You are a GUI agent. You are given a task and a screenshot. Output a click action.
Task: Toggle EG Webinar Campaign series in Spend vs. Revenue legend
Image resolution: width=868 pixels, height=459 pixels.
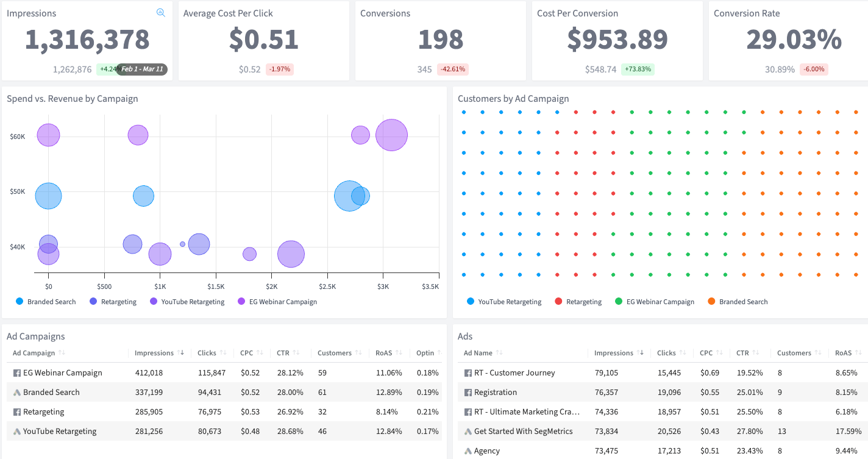click(x=278, y=302)
